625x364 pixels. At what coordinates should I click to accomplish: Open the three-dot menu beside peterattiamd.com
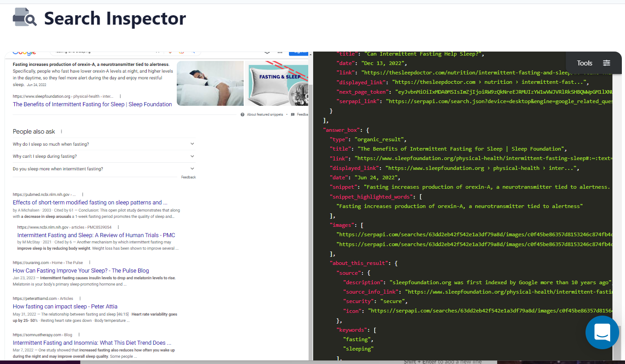tap(79, 298)
